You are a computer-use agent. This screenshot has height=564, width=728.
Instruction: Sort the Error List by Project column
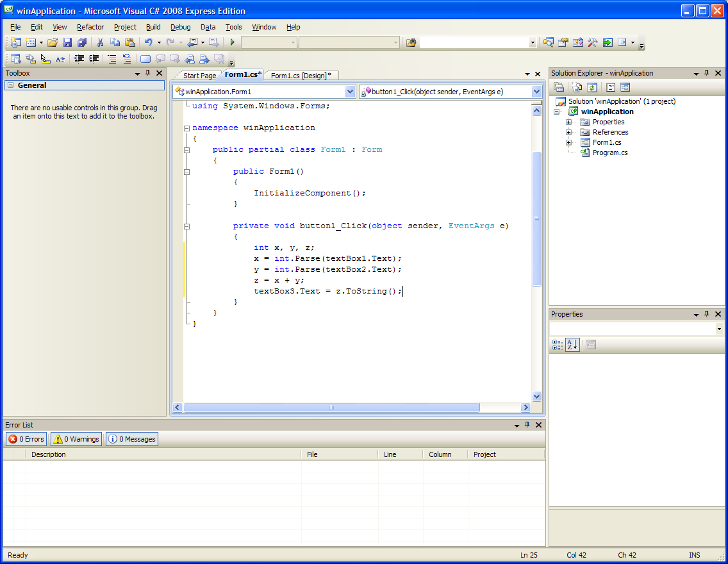(x=506, y=454)
